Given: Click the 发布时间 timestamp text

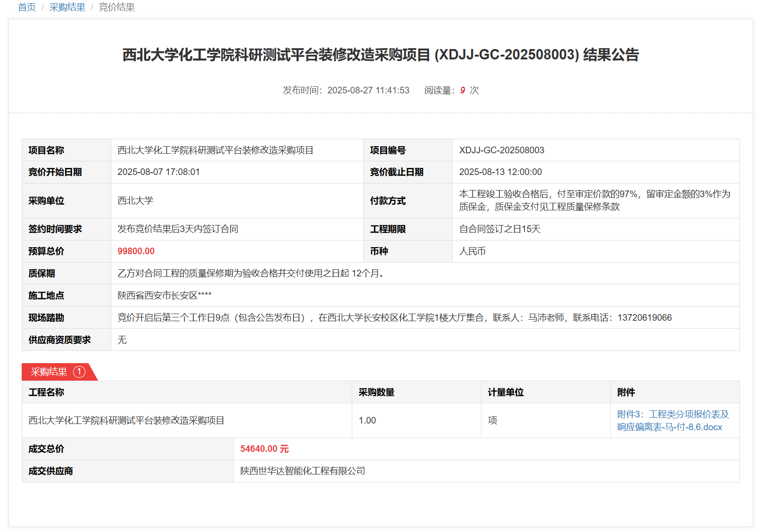Looking at the screenshot, I should click(346, 91).
